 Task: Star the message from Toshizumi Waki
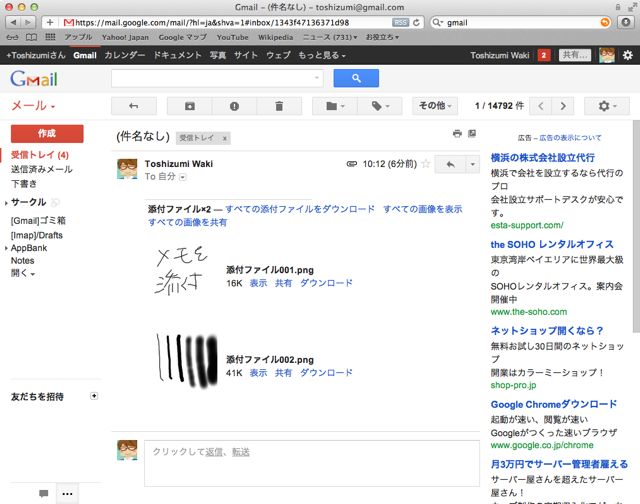(x=425, y=164)
